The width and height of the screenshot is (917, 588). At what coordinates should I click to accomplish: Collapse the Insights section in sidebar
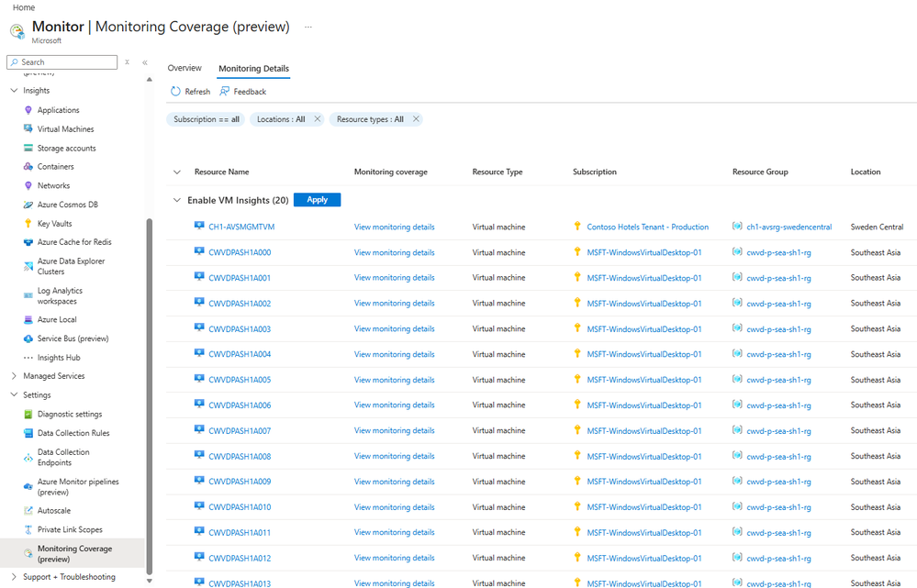pyautogui.click(x=14, y=91)
